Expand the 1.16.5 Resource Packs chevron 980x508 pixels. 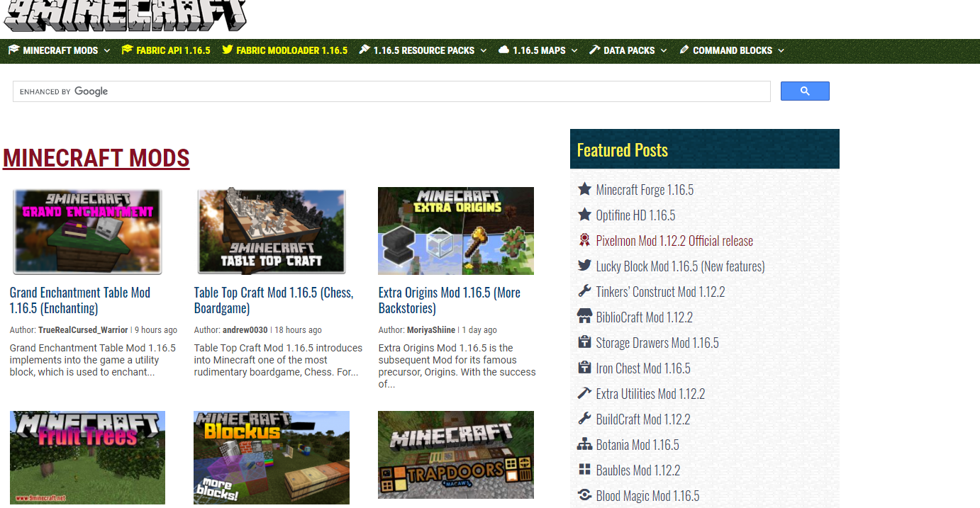coord(483,50)
